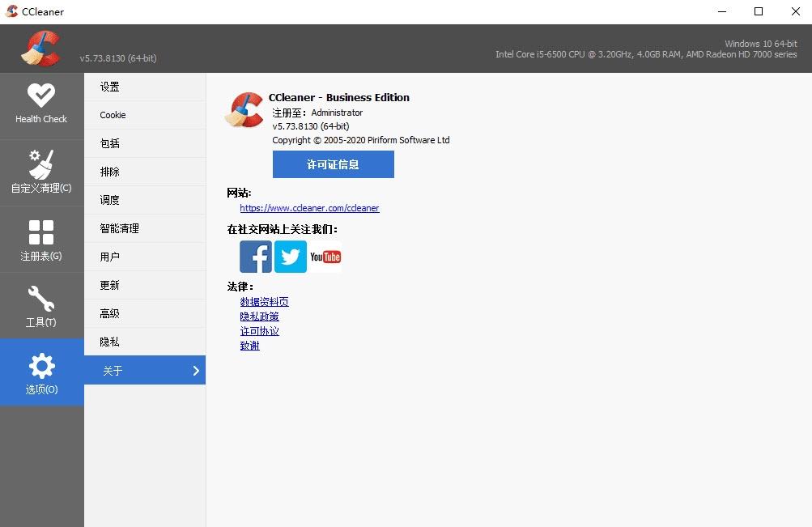Select 关于 in options list

(145, 370)
